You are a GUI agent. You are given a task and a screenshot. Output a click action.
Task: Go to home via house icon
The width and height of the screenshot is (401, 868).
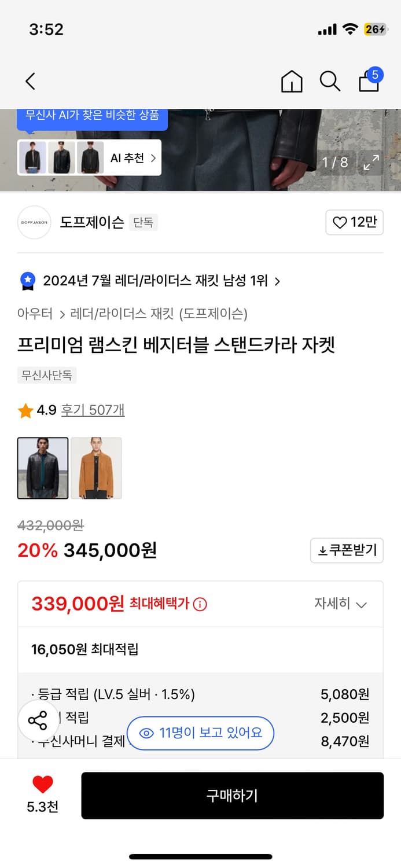[292, 82]
